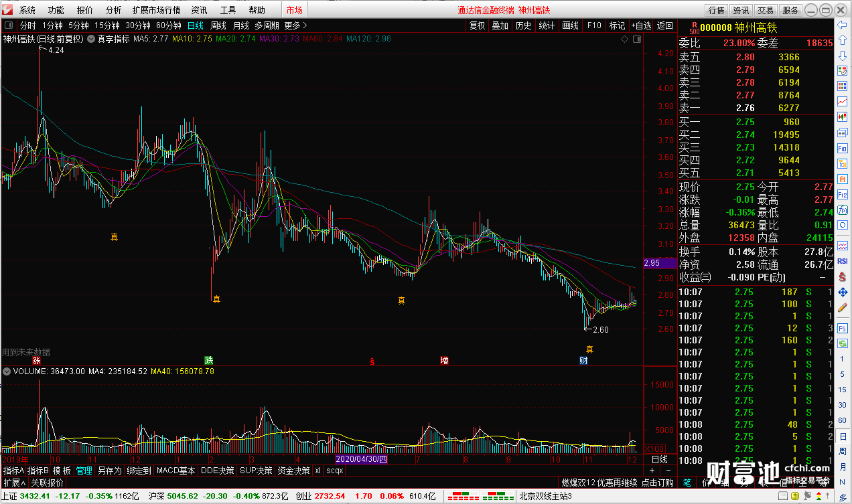Open the 扩展市场行情 menu
The image size is (852, 504).
[156, 10]
